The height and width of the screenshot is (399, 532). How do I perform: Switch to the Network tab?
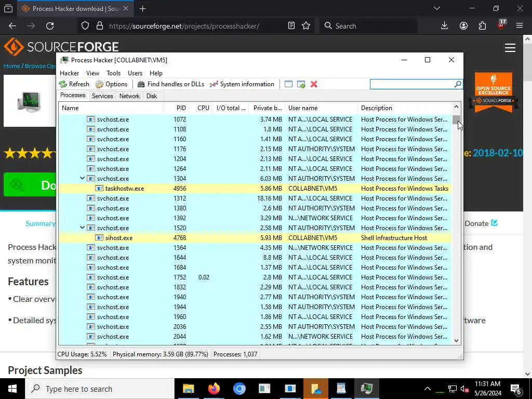click(129, 96)
